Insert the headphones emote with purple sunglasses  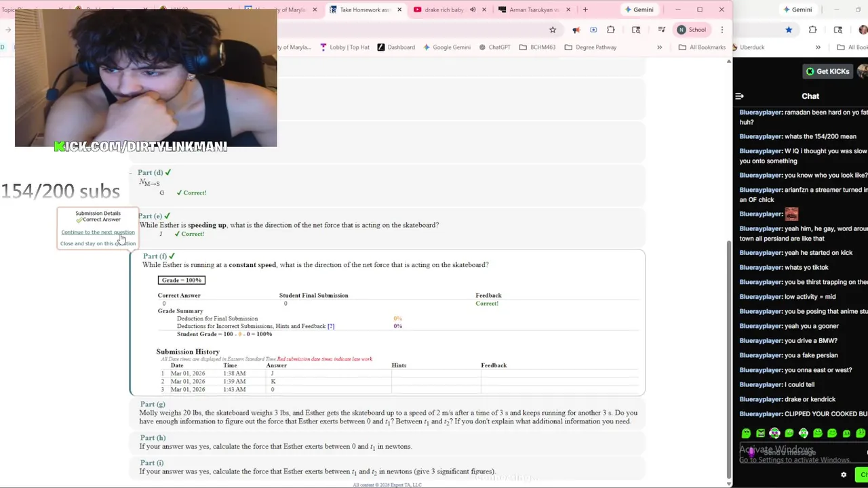774,434
